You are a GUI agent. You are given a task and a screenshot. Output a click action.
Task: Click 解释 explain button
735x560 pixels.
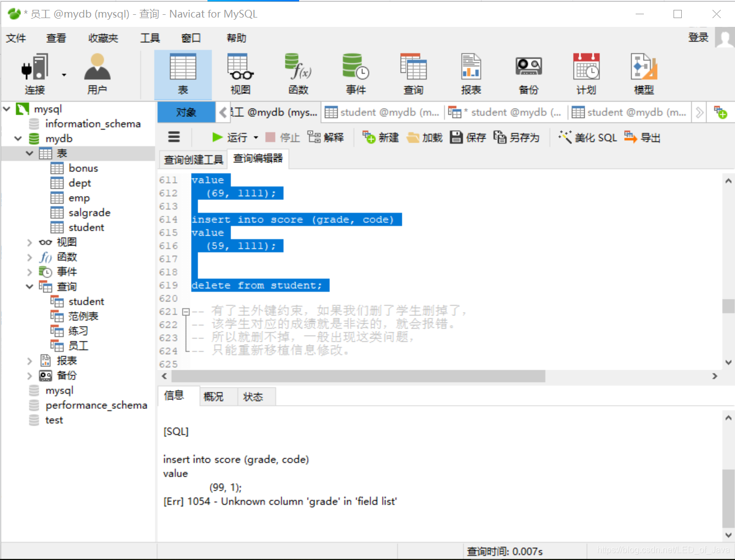(x=326, y=137)
